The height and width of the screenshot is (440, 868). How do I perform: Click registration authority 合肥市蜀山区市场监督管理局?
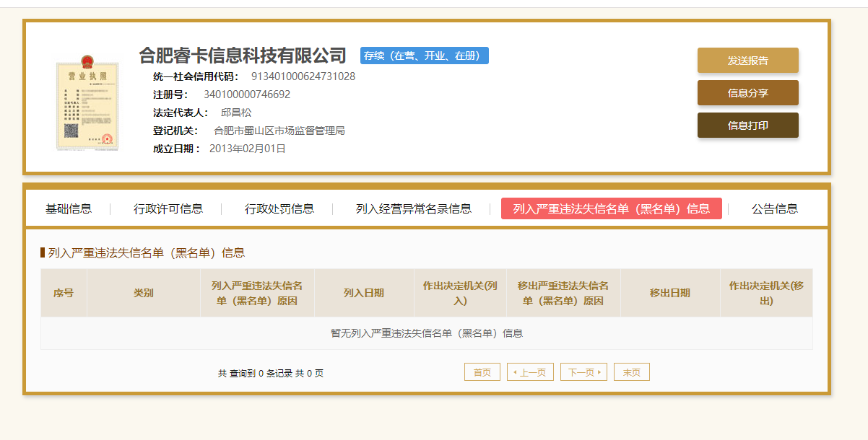click(279, 131)
